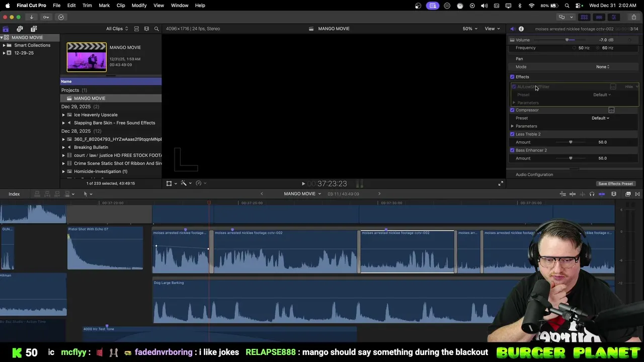Collapse the MANGO MOVIE library
The width and height of the screenshot is (644, 362).
coord(2,38)
